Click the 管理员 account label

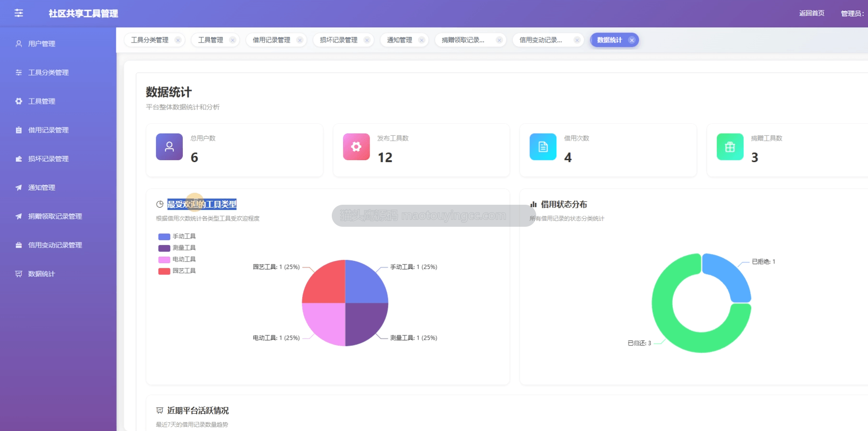pos(852,13)
